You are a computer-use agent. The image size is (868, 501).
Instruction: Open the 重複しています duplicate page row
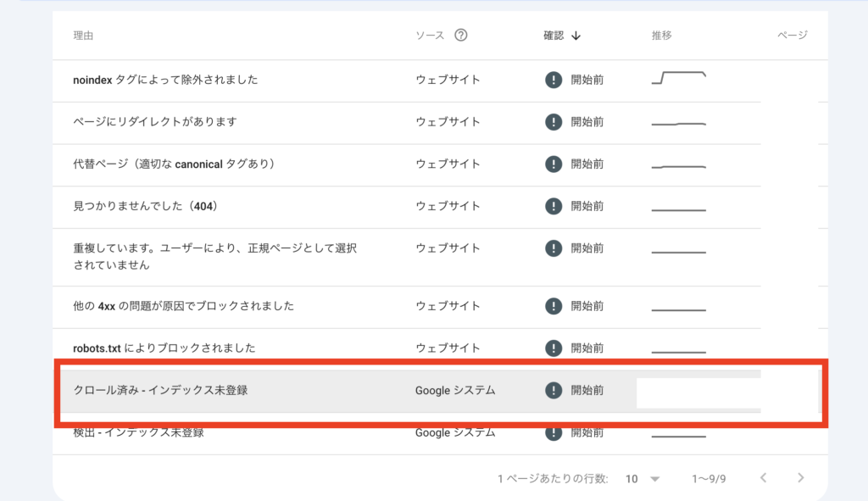tap(215, 256)
